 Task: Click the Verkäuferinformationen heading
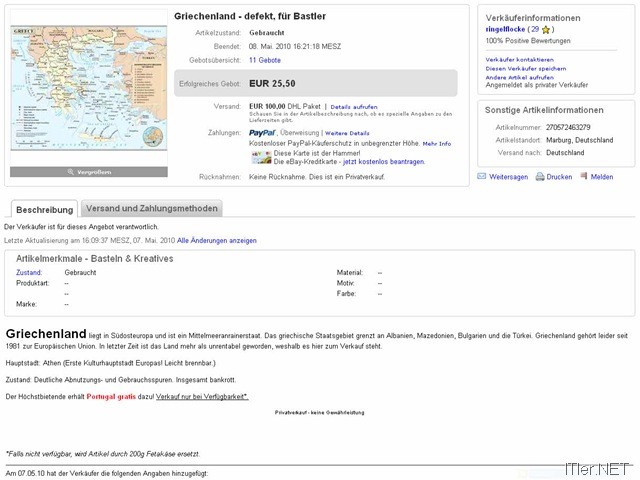click(x=533, y=18)
